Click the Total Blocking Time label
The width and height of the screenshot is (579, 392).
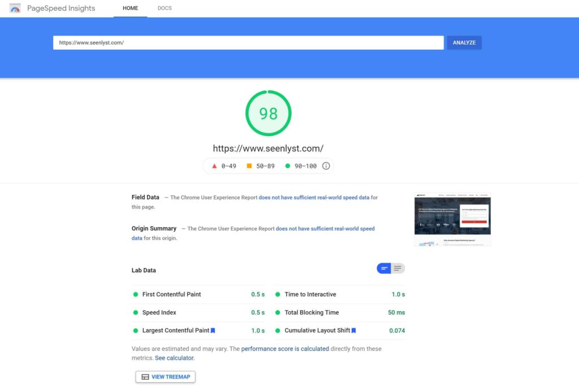(312, 312)
